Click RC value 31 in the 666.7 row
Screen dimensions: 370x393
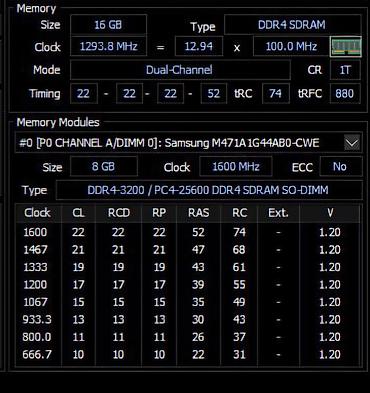(x=239, y=354)
